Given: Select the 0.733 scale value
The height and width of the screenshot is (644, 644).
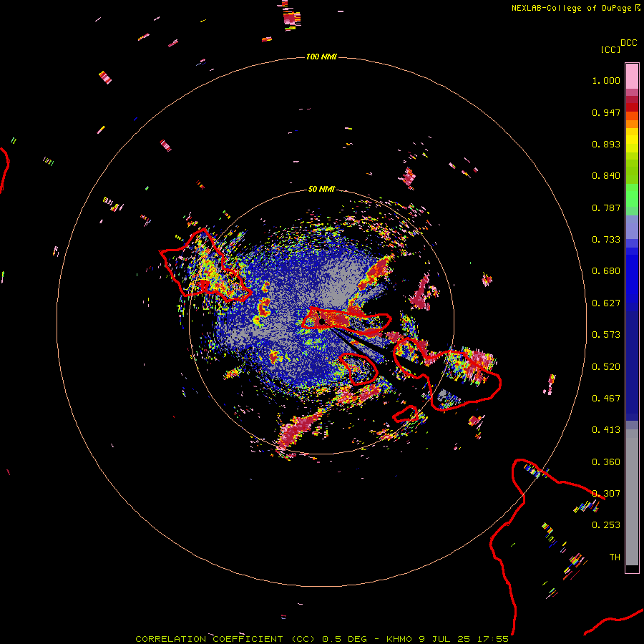Looking at the screenshot, I should coord(606,240).
